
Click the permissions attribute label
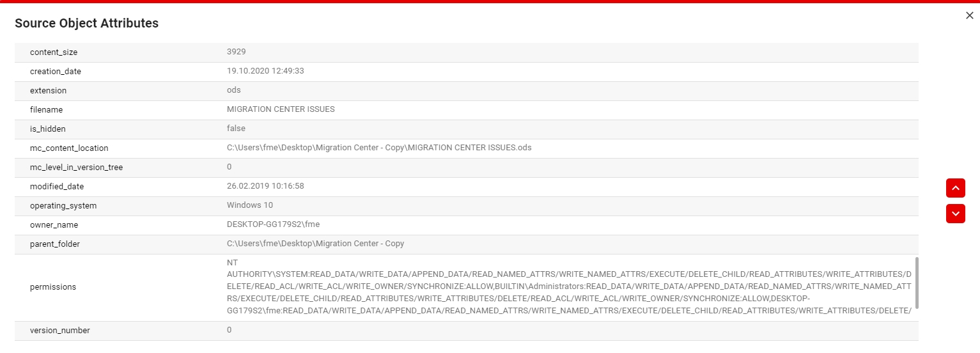point(53,287)
